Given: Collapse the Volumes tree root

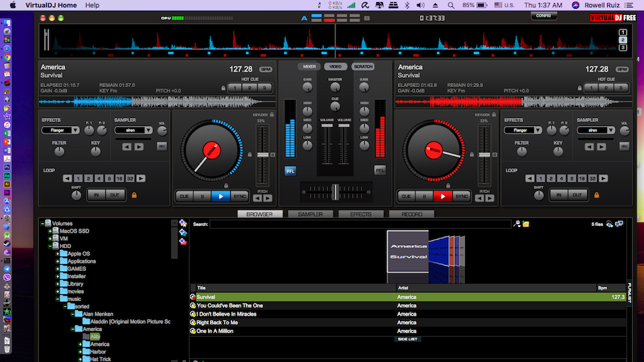Looking at the screenshot, I should point(42,224).
